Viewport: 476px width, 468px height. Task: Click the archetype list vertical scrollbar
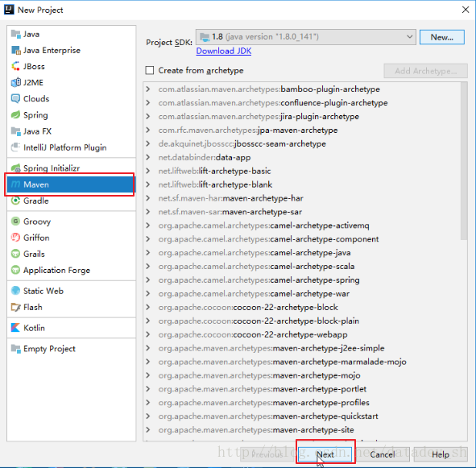[464, 161]
